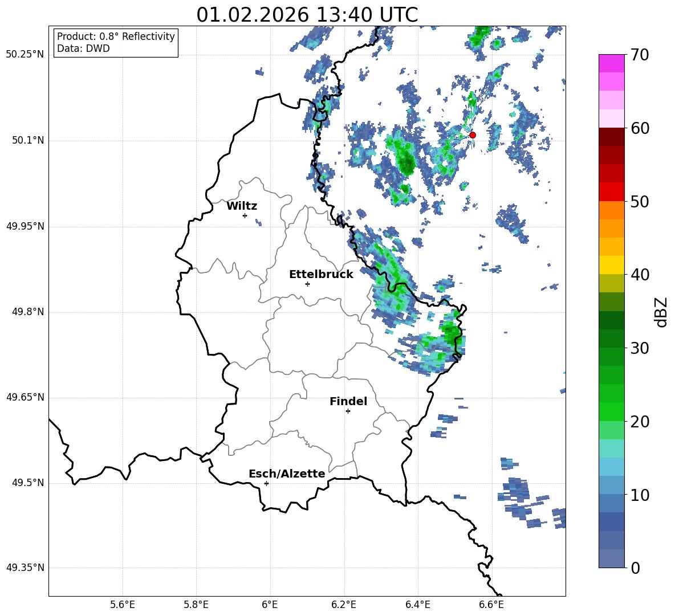Click the magenta band at top of colorbar
The width and height of the screenshot is (675, 616).
tap(611, 63)
